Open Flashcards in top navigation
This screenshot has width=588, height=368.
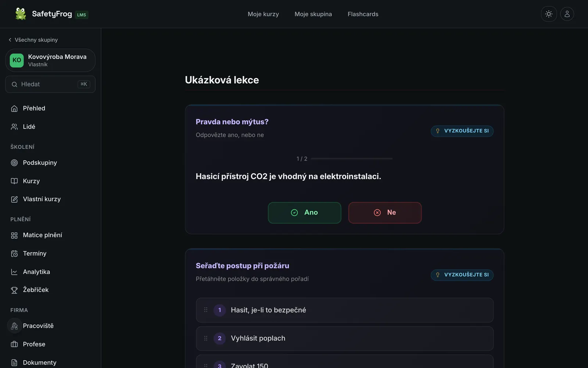click(x=363, y=14)
